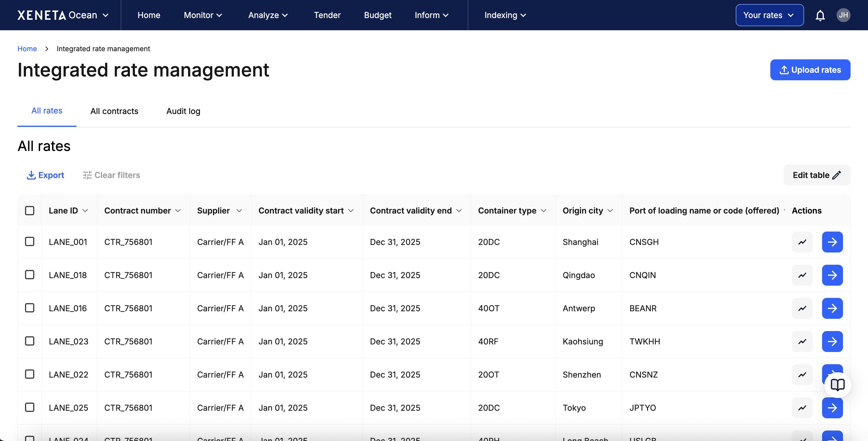This screenshot has width=868, height=441.
Task: Expand the Analyze navigation menu
Action: tap(268, 15)
